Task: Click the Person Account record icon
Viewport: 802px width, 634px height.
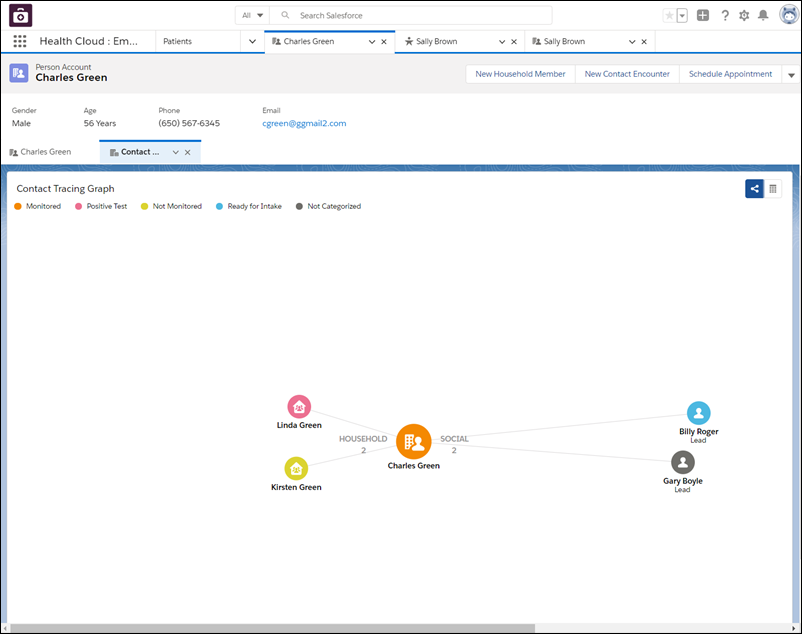Action: [x=19, y=73]
